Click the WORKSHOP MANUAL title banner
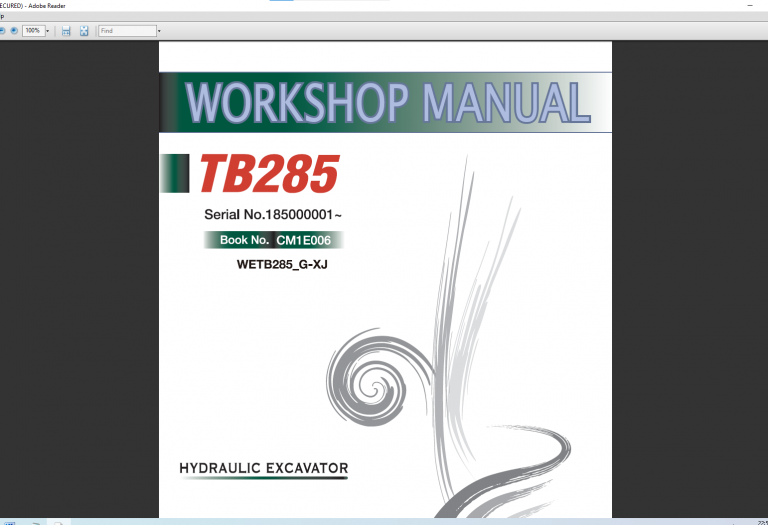Image resolution: width=768 pixels, height=525 pixels. [385, 102]
